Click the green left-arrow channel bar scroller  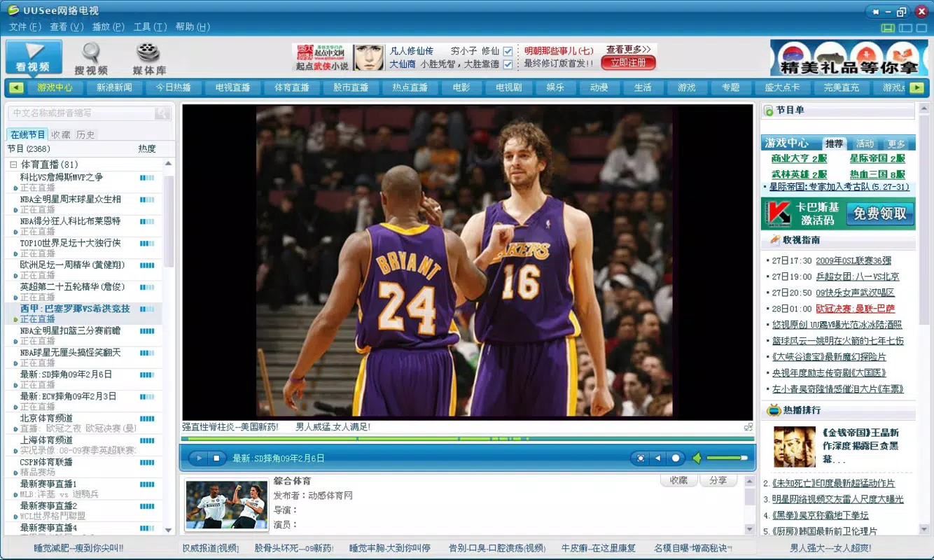[17, 87]
